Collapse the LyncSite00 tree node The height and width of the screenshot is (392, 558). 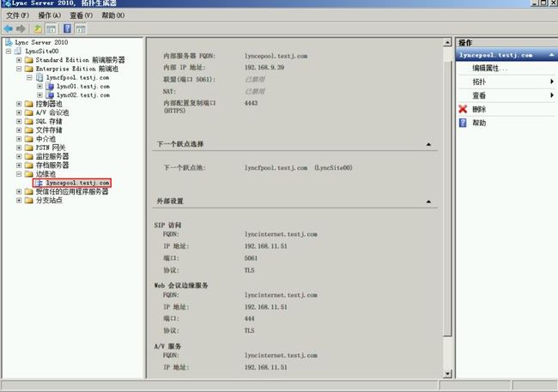click(9, 51)
